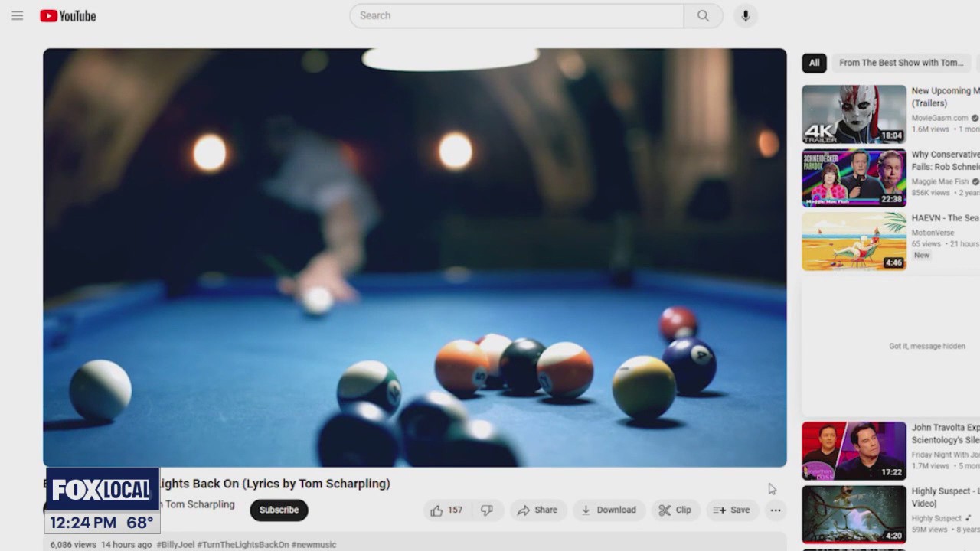Share the video
980x551 pixels.
point(537,510)
